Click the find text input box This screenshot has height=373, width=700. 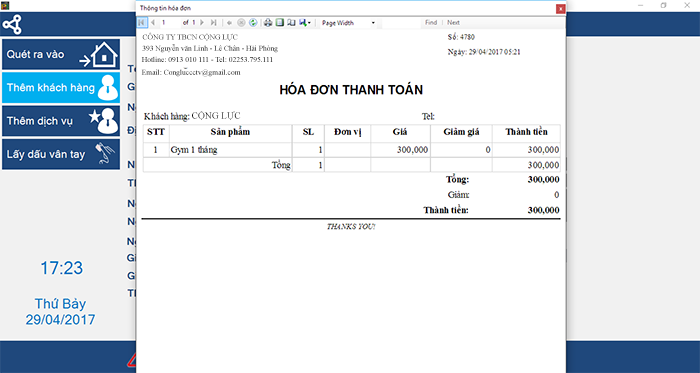pyautogui.click(x=401, y=23)
